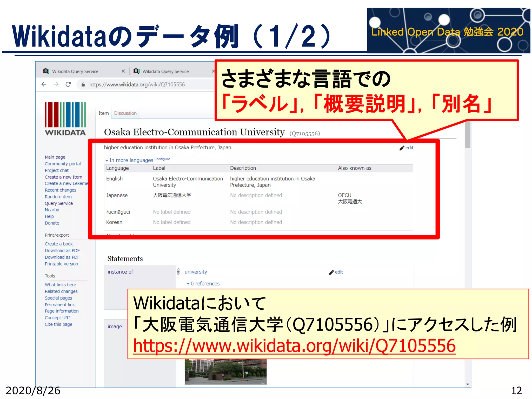Open Recent changes
Screen dimensions: 532x399
pyautogui.click(x=60, y=190)
